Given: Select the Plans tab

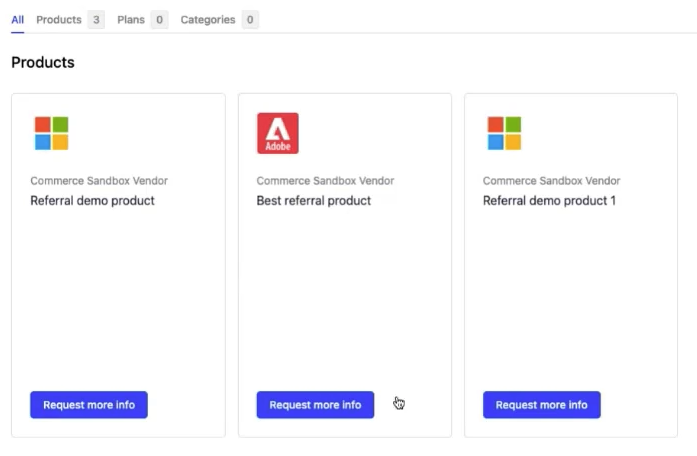Looking at the screenshot, I should coord(131,20).
